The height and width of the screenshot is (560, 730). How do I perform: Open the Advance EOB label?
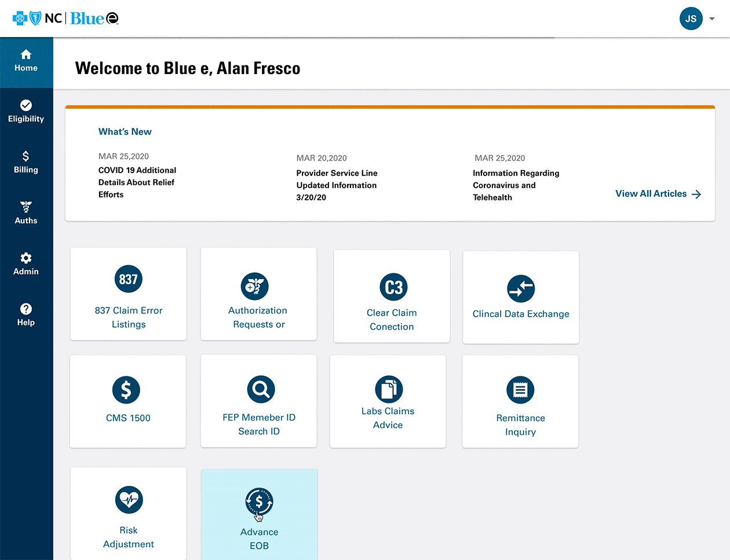[x=259, y=539]
